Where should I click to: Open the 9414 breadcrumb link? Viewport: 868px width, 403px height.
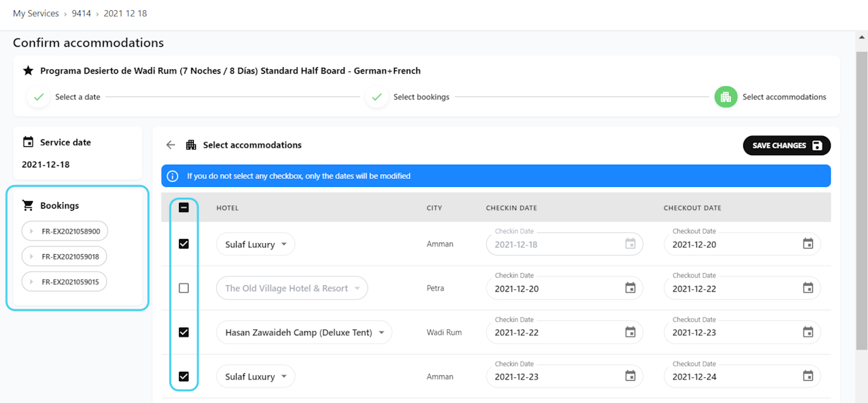tap(81, 14)
